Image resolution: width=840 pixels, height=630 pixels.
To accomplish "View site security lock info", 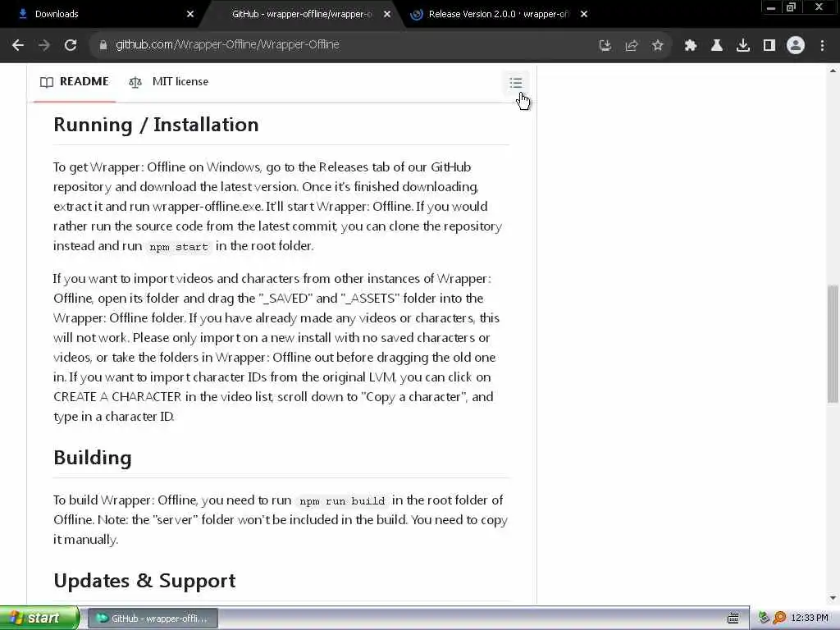I will pos(103,45).
